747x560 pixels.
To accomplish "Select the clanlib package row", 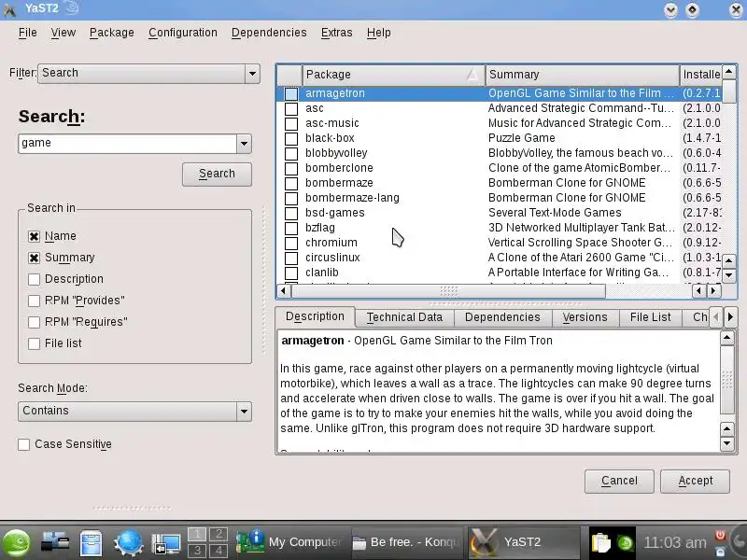I will [x=499, y=273].
